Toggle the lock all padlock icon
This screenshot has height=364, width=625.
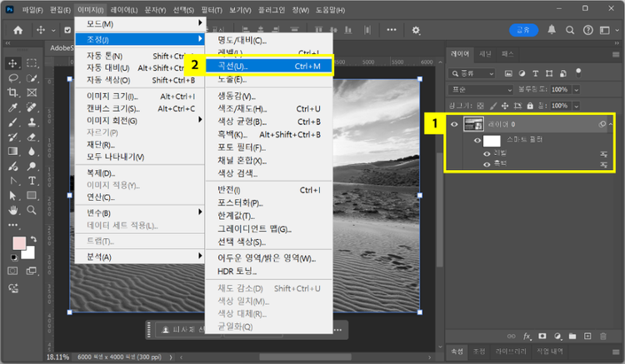[x=530, y=106]
